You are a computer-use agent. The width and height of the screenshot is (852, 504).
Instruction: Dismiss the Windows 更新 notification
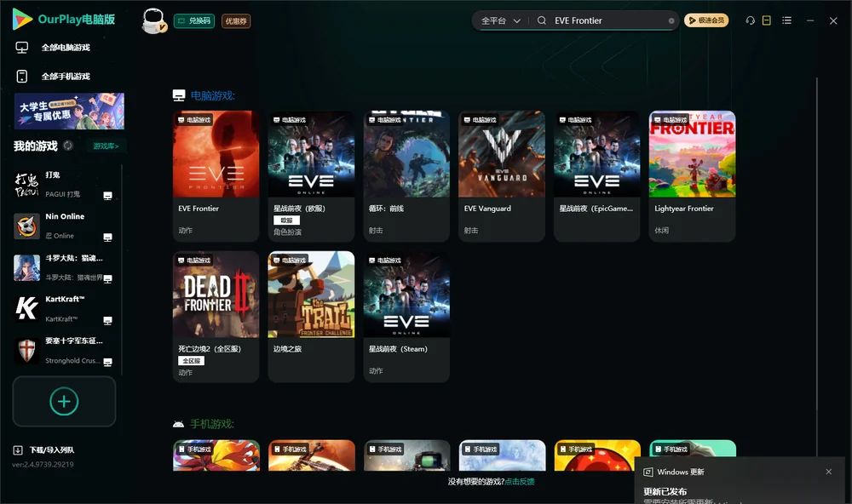[x=829, y=472]
